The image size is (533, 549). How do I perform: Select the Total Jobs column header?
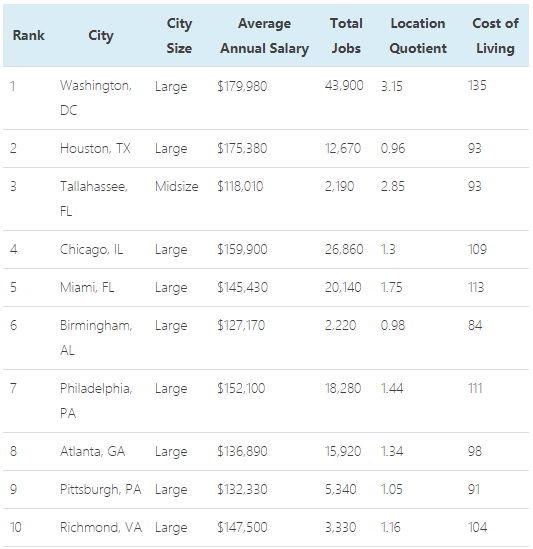pos(346,35)
